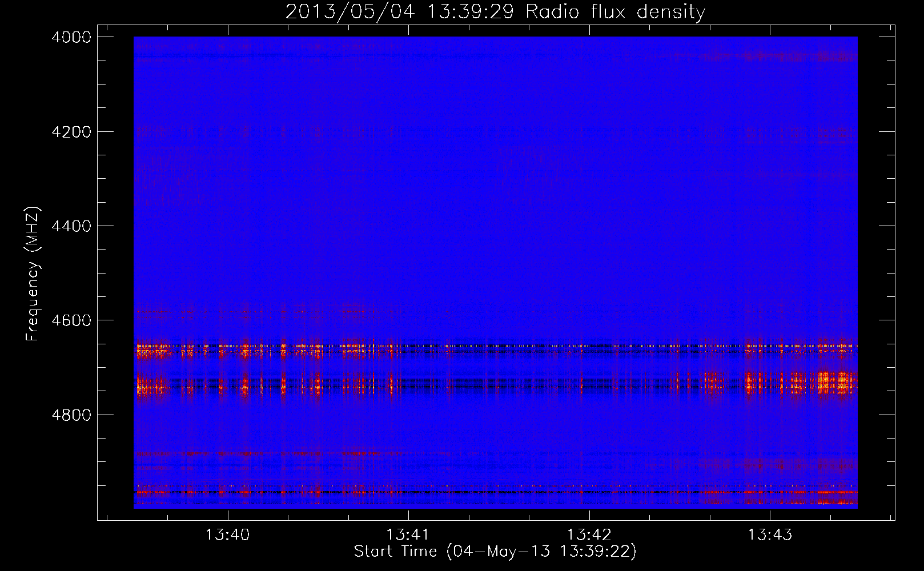Click the 13:41 time tick label
The image size is (924, 571).
(x=408, y=535)
